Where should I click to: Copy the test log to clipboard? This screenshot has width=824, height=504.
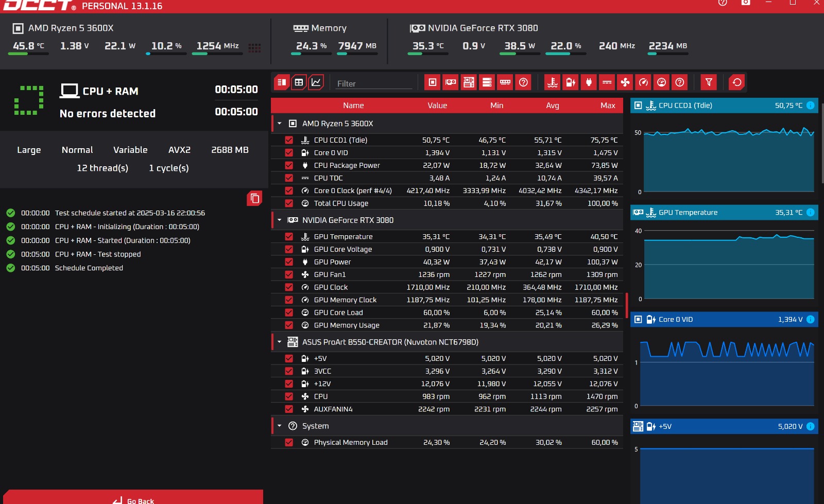click(254, 198)
